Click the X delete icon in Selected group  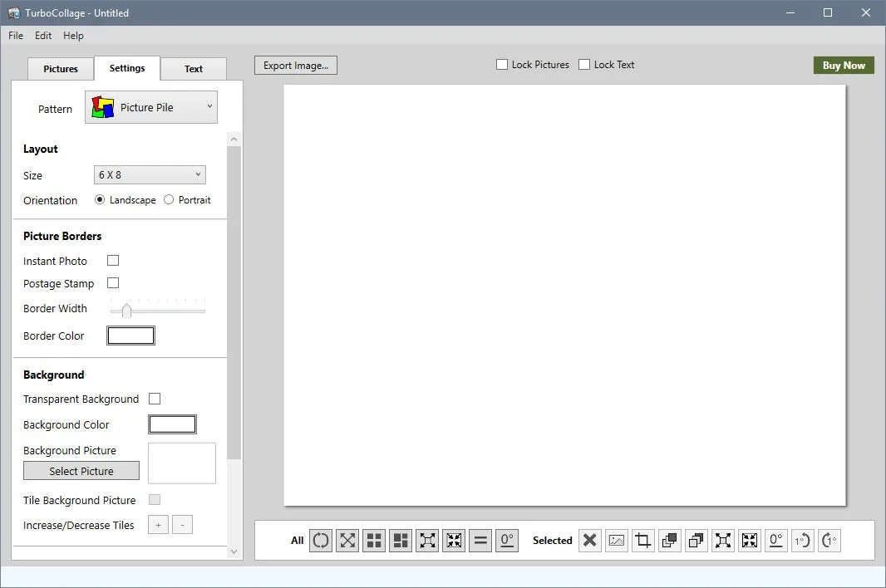590,541
